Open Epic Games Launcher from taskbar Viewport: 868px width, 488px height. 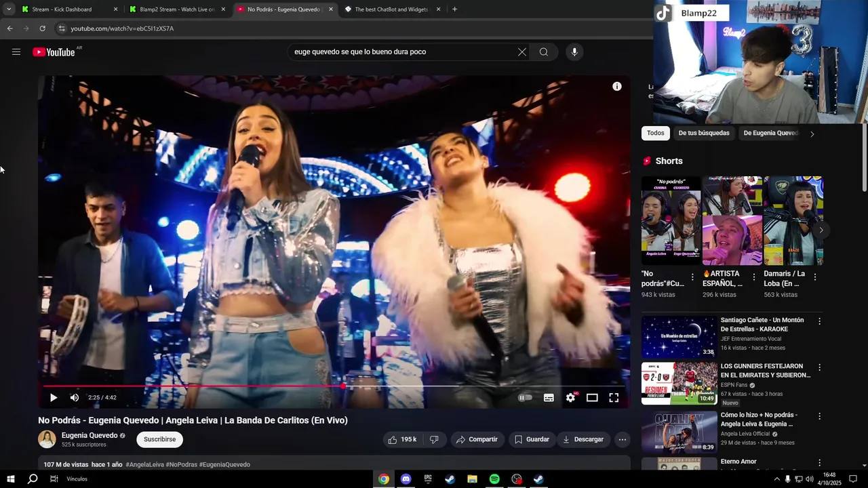point(428,479)
